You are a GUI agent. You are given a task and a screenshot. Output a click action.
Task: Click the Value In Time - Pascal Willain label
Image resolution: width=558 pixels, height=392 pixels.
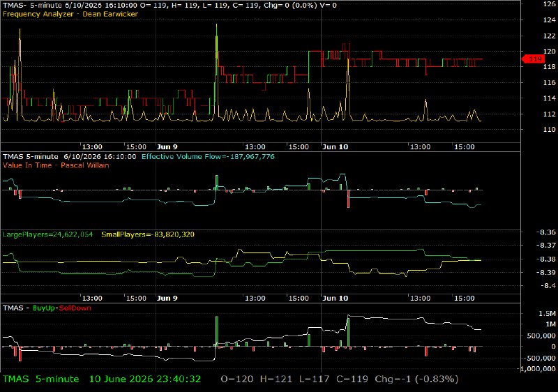(56, 165)
